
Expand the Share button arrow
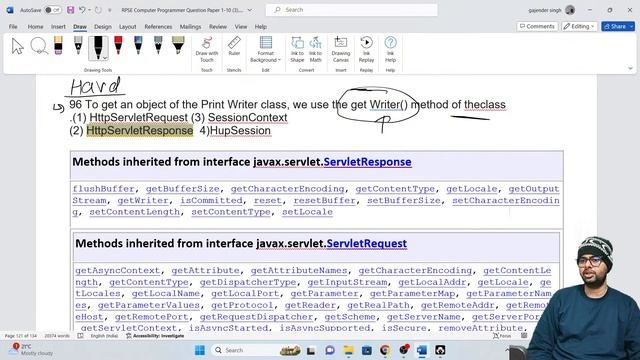pos(632,26)
